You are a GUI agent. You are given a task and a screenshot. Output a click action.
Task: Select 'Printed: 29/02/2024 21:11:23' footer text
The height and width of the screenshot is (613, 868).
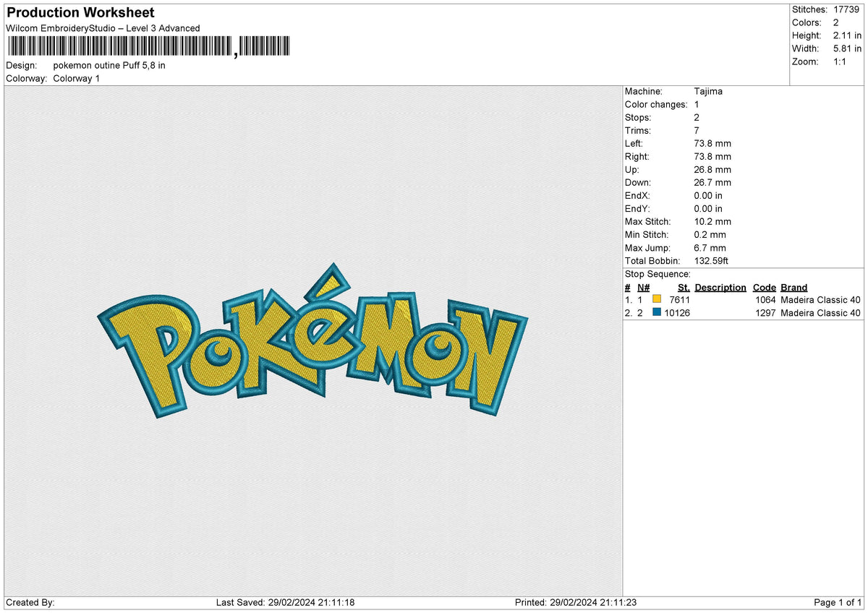[575, 602]
